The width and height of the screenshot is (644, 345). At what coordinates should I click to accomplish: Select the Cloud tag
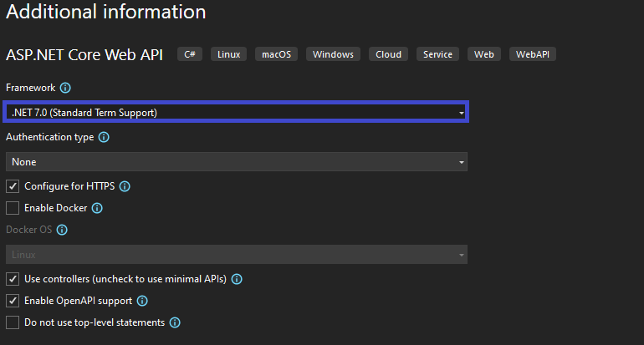389,54
